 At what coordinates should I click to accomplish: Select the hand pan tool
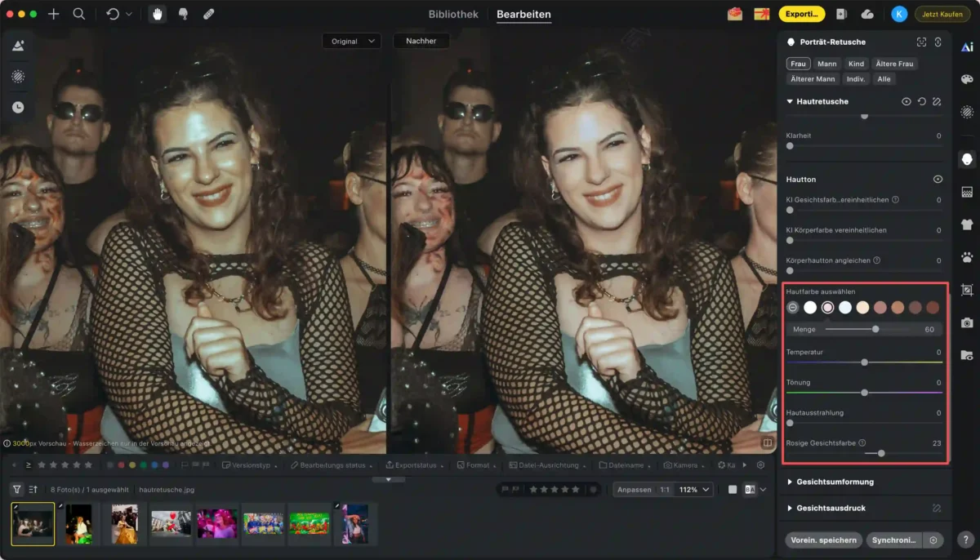click(156, 14)
